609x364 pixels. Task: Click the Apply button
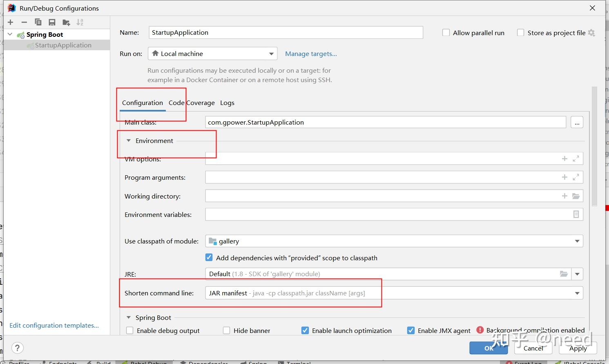[578, 348]
